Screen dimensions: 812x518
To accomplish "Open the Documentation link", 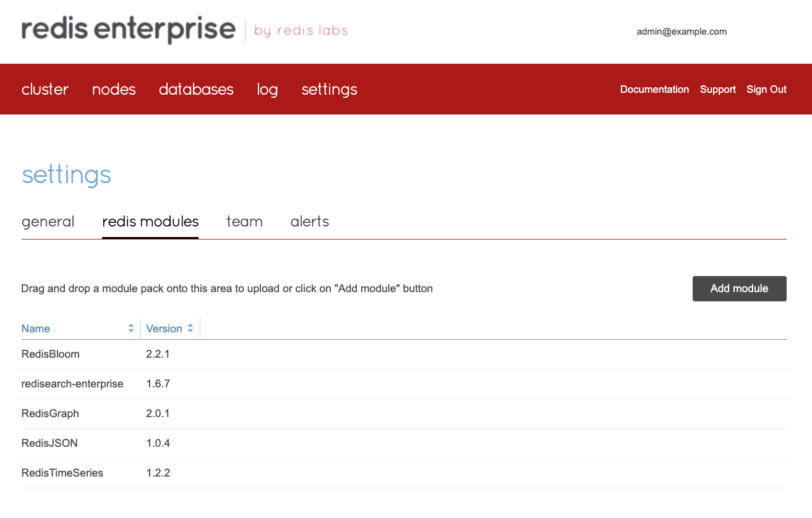I will coord(654,89).
